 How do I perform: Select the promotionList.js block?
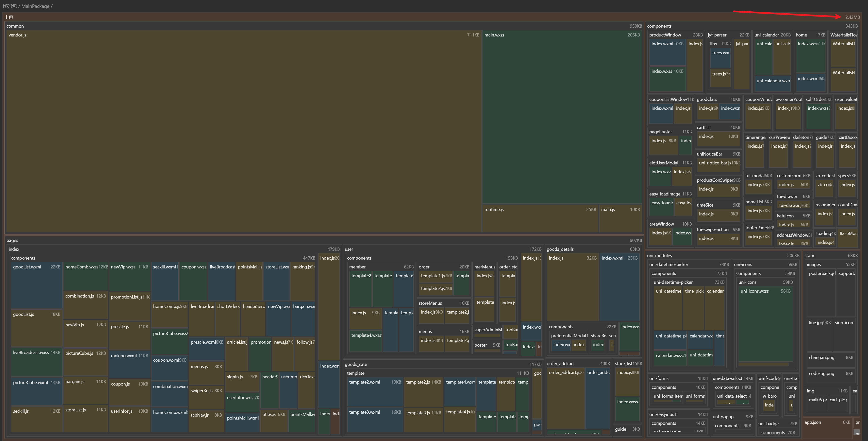(130, 307)
